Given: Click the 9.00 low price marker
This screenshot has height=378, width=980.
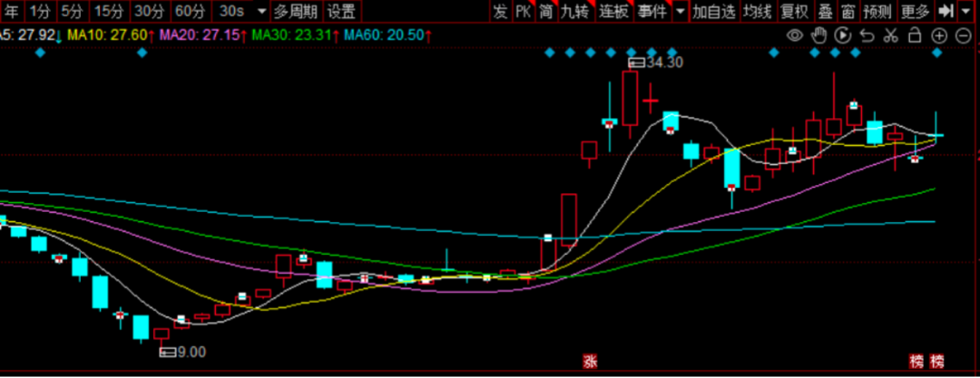Looking at the screenshot, I should click(183, 353).
